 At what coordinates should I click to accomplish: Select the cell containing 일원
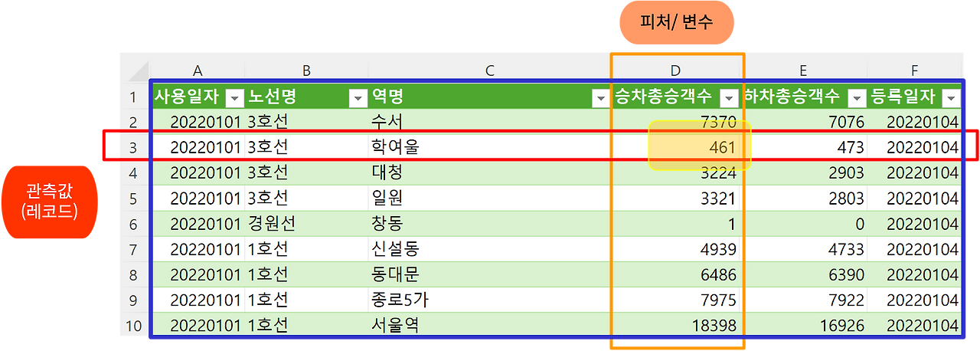pos(489,198)
